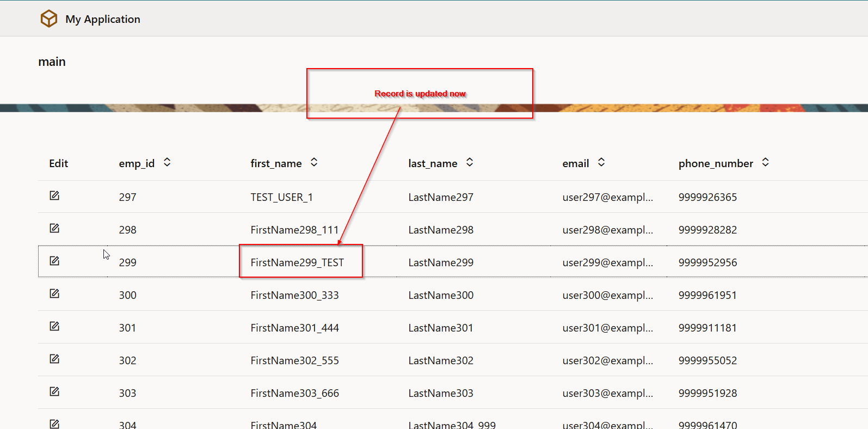Click the My Application cube logo
The height and width of the screenshot is (429, 868).
[48, 19]
